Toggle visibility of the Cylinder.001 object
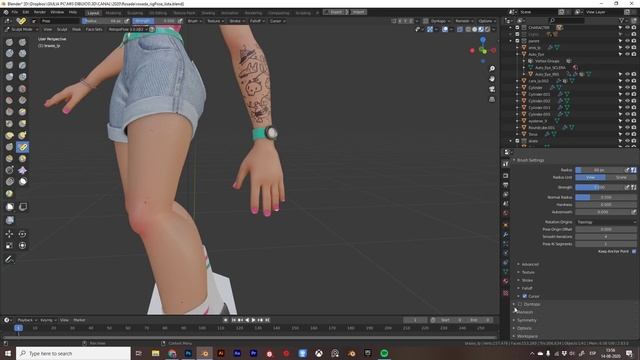The width and height of the screenshot is (640, 360). tap(627, 94)
